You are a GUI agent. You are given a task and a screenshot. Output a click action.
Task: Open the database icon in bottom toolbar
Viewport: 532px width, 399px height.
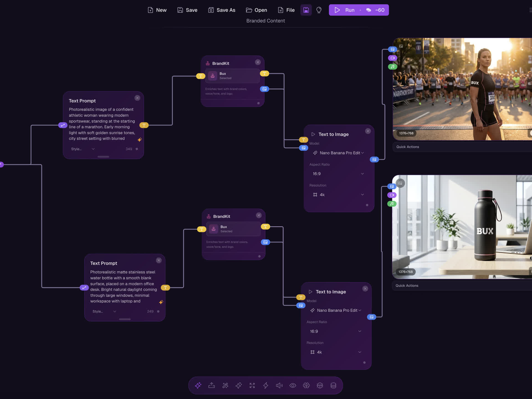tap(333, 385)
